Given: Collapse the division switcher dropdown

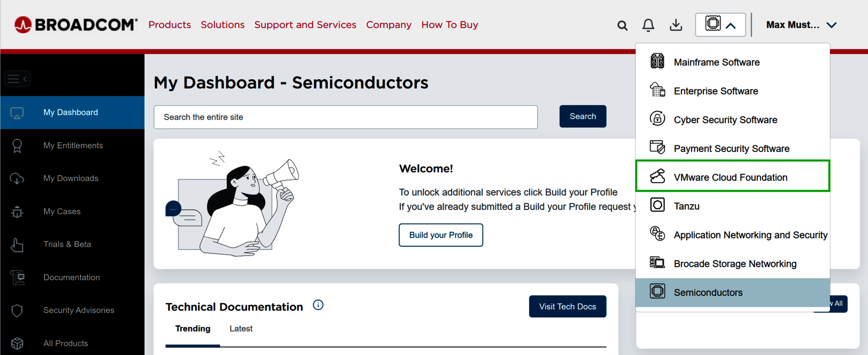Looking at the screenshot, I should [720, 25].
